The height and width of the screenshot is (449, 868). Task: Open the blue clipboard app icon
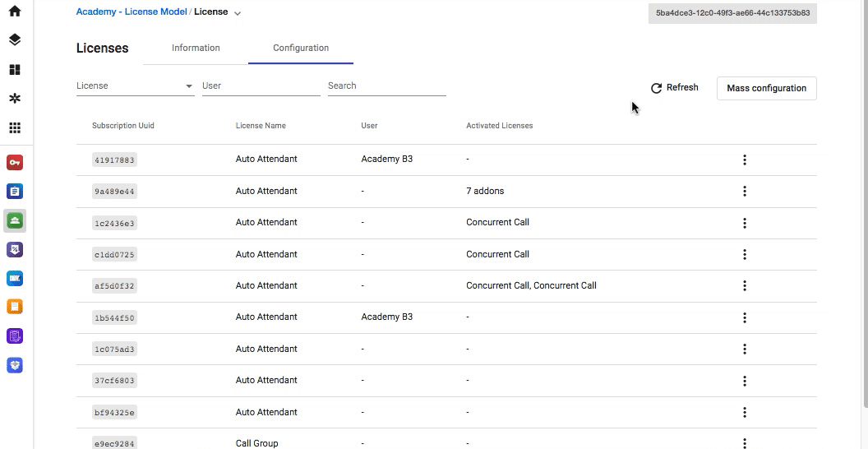point(15,192)
